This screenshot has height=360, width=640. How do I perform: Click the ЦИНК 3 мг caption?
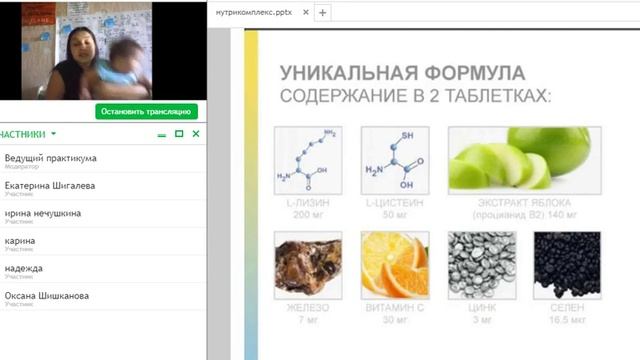(482, 313)
